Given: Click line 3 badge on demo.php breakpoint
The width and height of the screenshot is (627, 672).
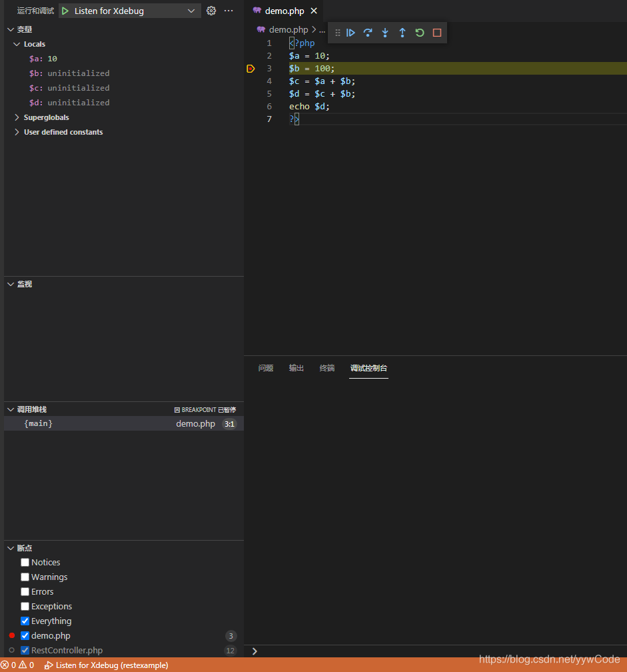Looking at the screenshot, I should click(x=231, y=636).
